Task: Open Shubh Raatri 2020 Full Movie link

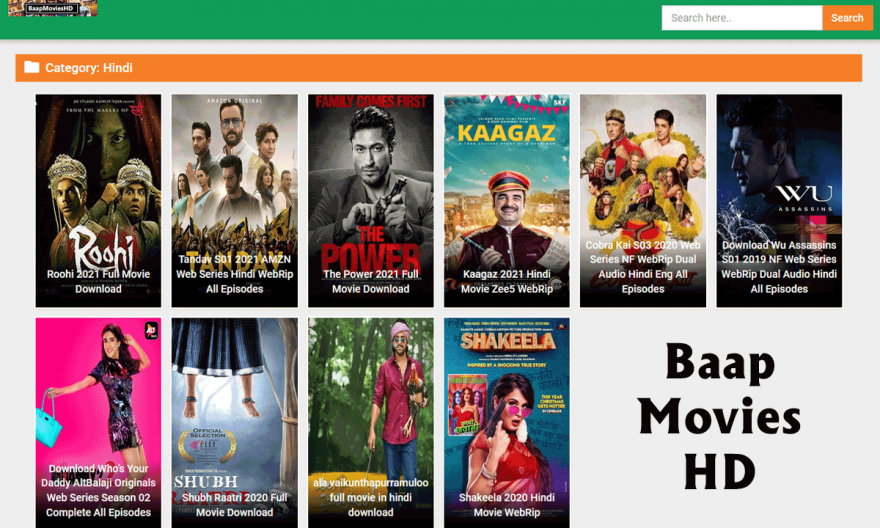Action: [x=235, y=505]
